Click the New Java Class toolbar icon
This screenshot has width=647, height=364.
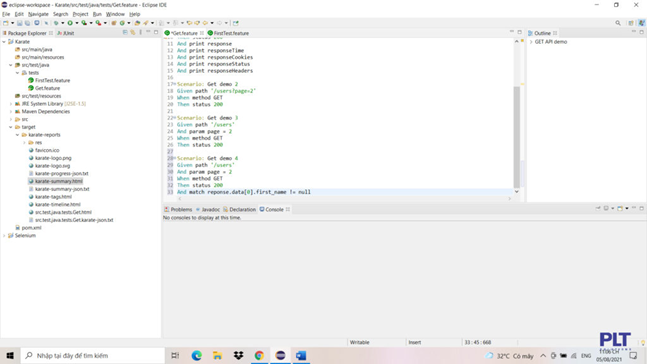click(122, 23)
